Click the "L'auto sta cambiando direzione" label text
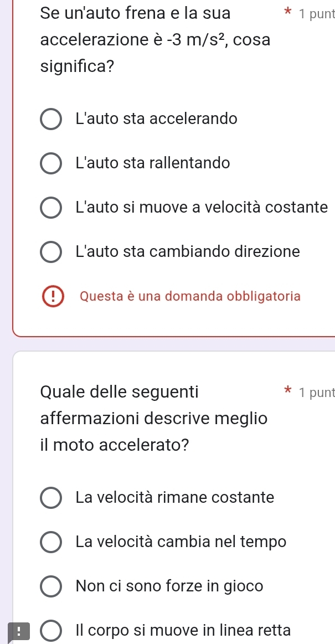Image resolution: width=335 pixels, height=644 pixels. pos(188,252)
